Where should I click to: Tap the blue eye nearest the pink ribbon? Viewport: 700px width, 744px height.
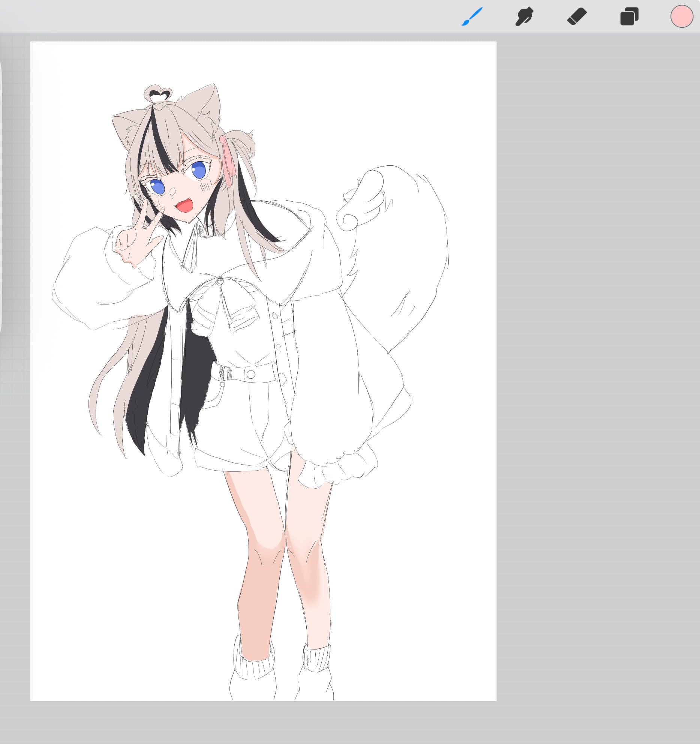pyautogui.click(x=198, y=171)
